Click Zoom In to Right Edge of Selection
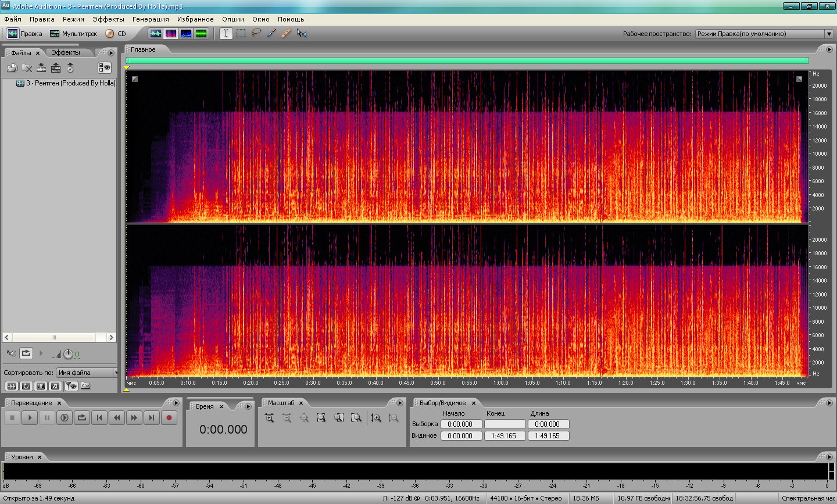The width and height of the screenshot is (837, 504). coord(356,418)
